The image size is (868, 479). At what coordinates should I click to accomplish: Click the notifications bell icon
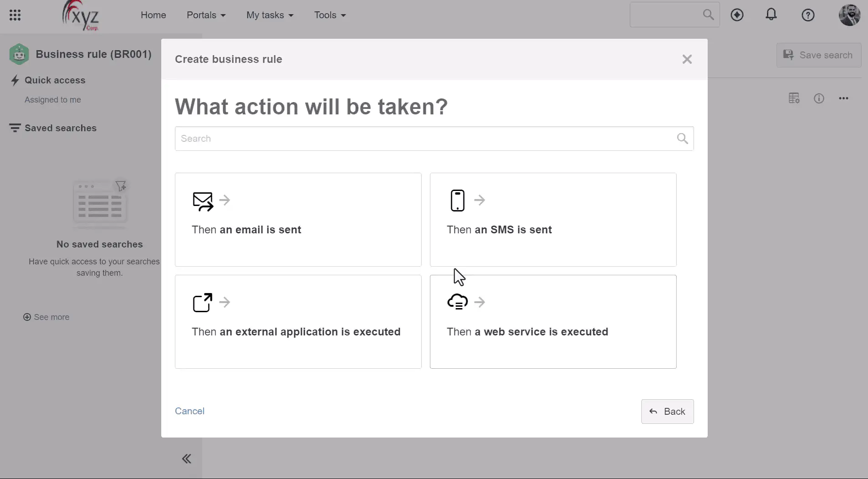point(771,15)
